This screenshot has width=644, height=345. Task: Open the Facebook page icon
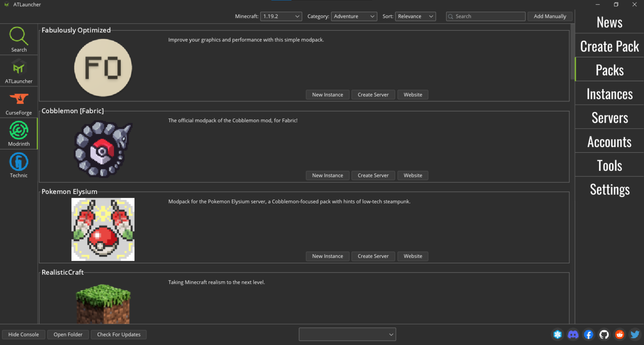pyautogui.click(x=588, y=334)
